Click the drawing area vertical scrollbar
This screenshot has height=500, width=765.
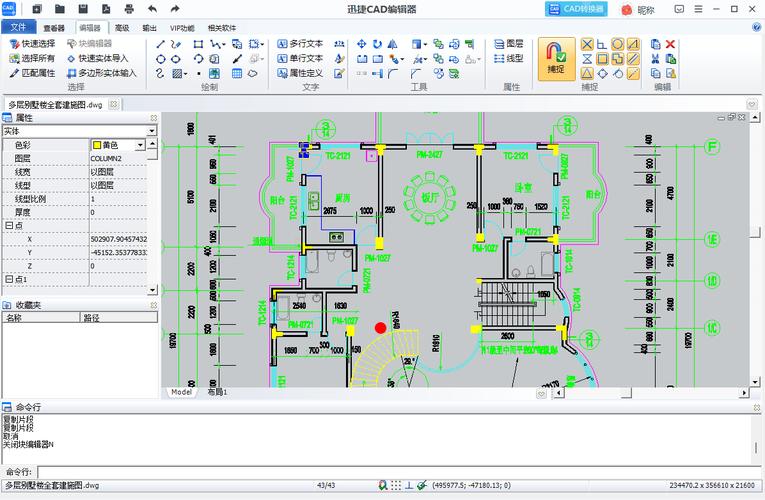(x=755, y=249)
